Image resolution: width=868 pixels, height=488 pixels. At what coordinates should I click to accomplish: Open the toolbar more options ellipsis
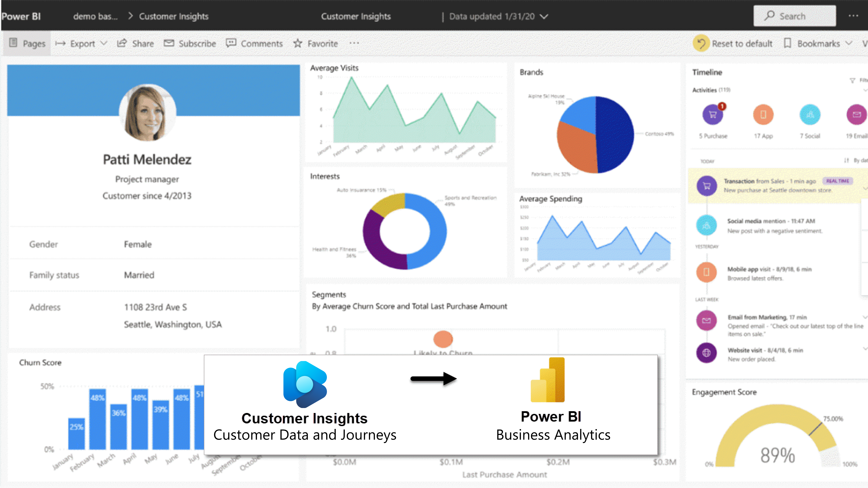354,43
